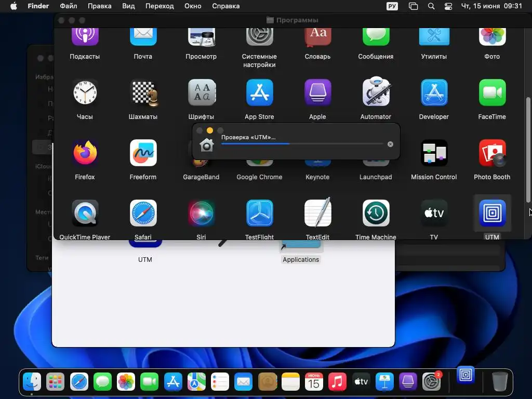Viewport: 532px width, 399px height.
Task: Open Launchpad from the Dock
Action: (x=55, y=382)
